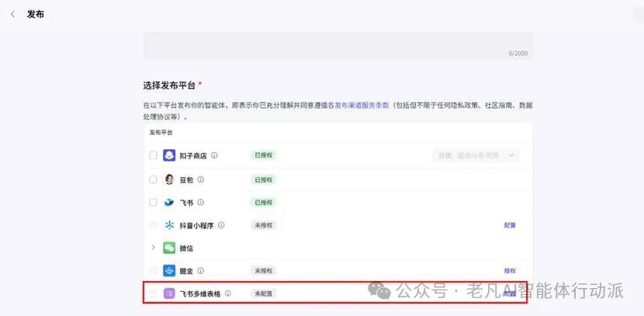Expand the 微信 platform row

(x=153, y=248)
